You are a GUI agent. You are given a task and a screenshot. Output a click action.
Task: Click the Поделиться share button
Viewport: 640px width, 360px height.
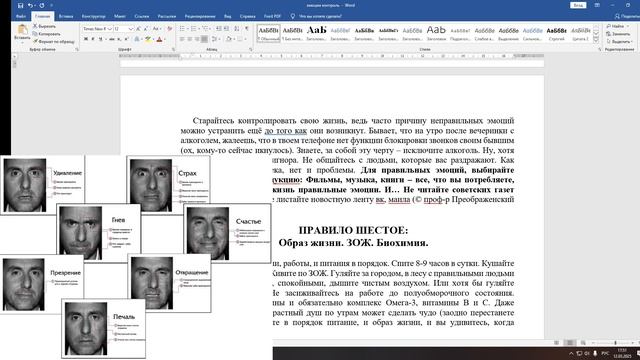(x=627, y=16)
